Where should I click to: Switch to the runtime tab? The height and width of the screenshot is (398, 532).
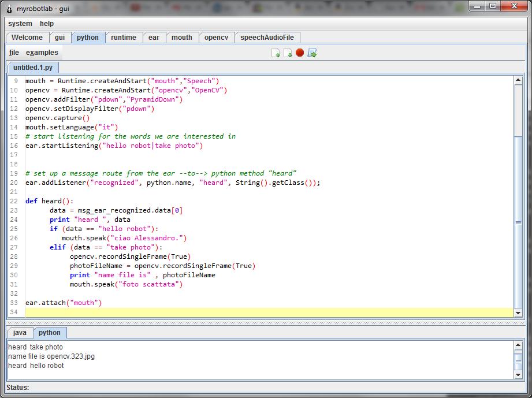[x=124, y=38]
